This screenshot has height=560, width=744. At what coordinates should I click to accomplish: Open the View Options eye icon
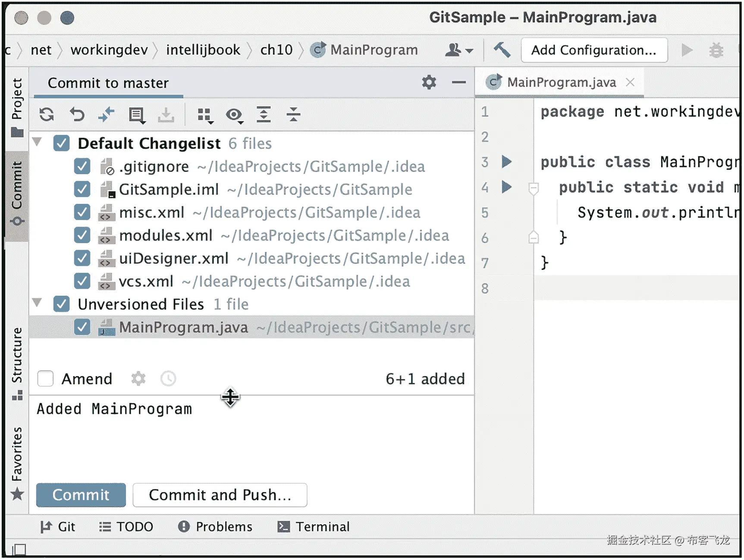point(235,115)
